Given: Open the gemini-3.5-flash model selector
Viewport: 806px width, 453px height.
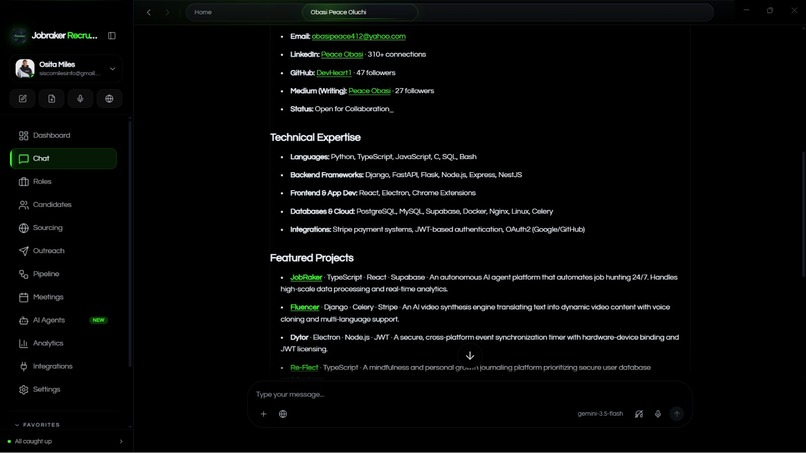Looking at the screenshot, I should [x=600, y=414].
